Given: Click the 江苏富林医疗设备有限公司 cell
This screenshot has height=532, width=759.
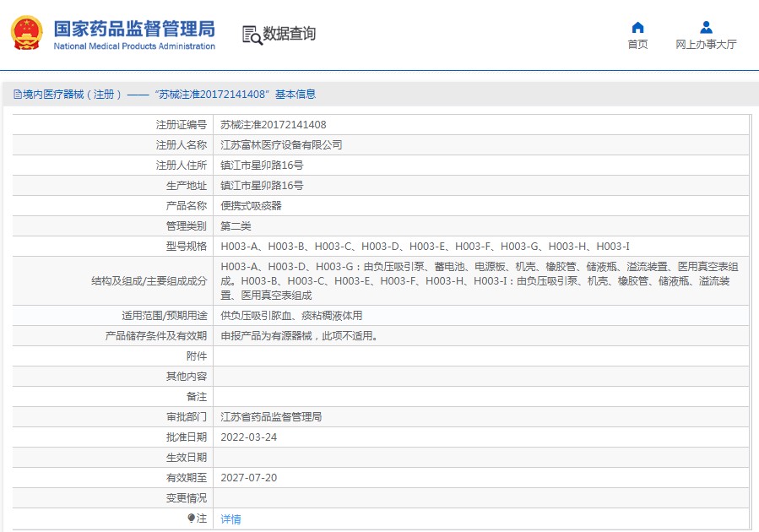Looking at the screenshot, I should [x=281, y=145].
